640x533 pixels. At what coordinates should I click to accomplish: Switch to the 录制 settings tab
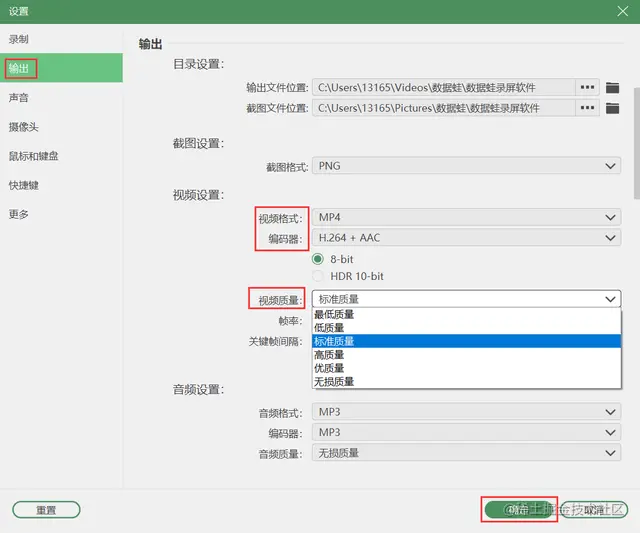tap(61, 39)
